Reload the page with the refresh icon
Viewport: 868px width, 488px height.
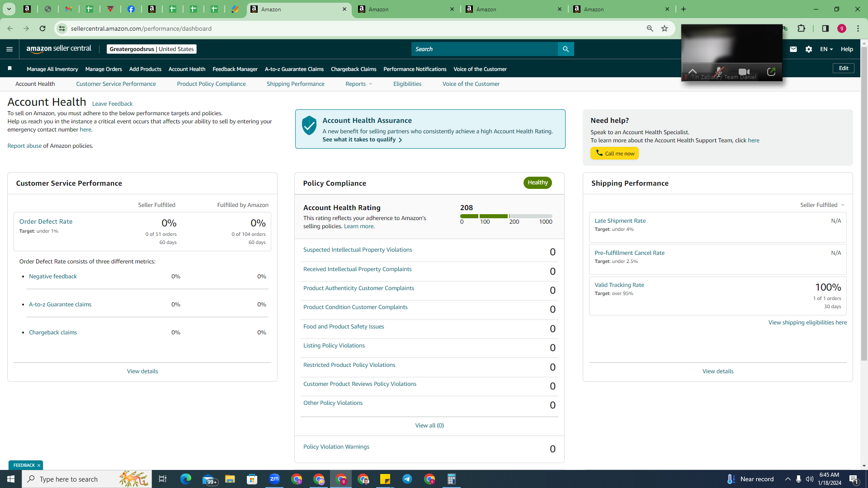pyautogui.click(x=42, y=28)
